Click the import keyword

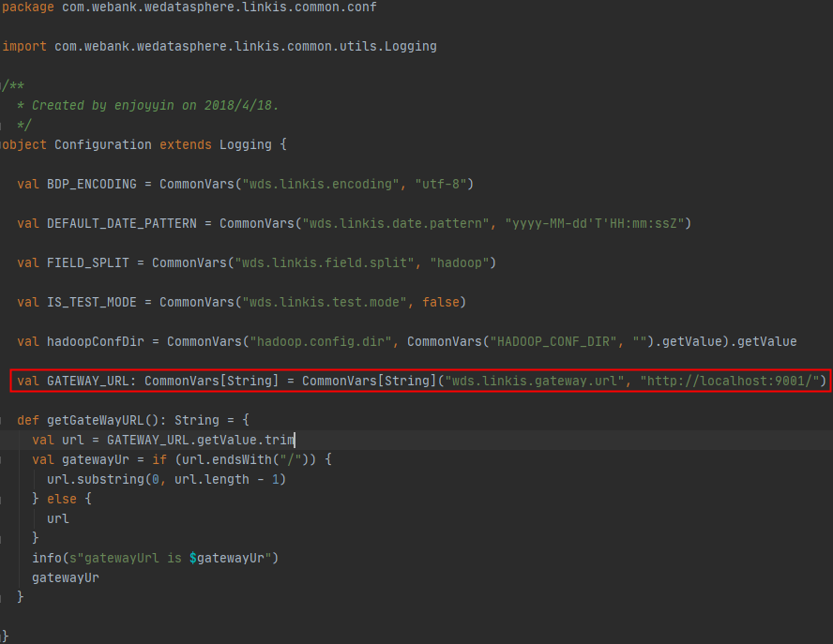click(x=23, y=47)
